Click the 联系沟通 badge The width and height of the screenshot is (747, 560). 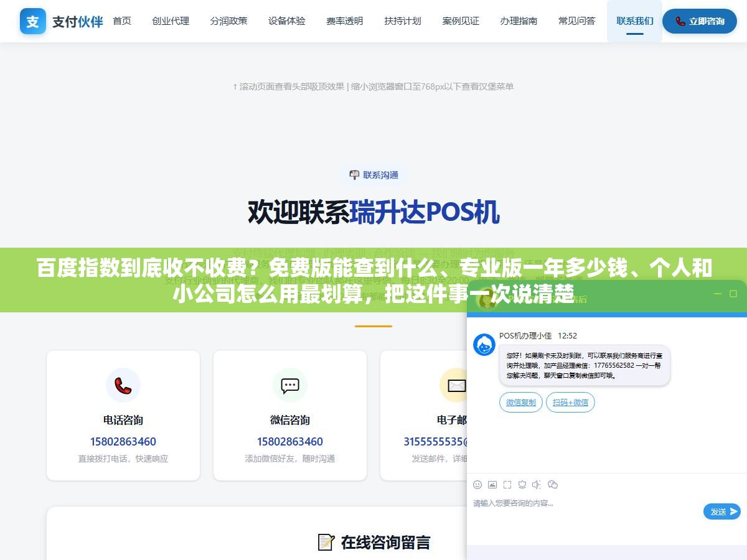click(x=374, y=175)
